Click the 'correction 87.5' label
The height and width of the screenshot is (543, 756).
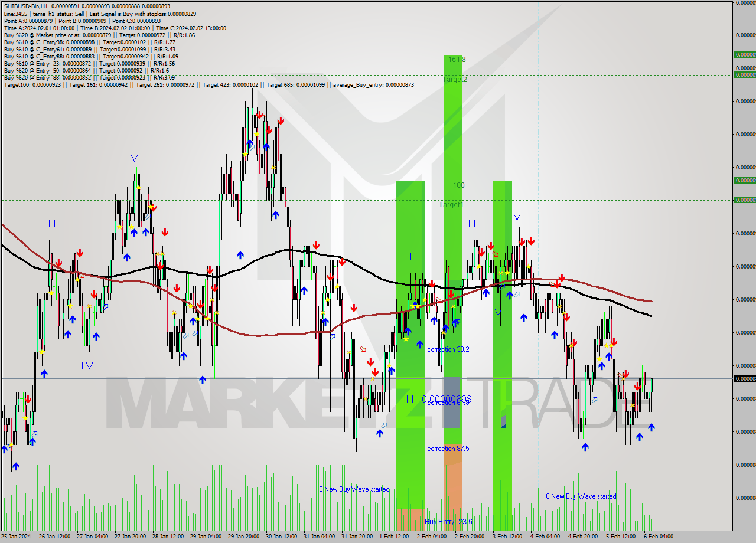448,449
